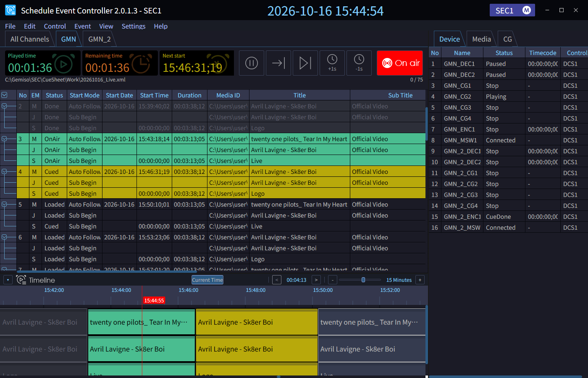Switch to the Media tab
The height and width of the screenshot is (378, 588).
(x=481, y=39)
